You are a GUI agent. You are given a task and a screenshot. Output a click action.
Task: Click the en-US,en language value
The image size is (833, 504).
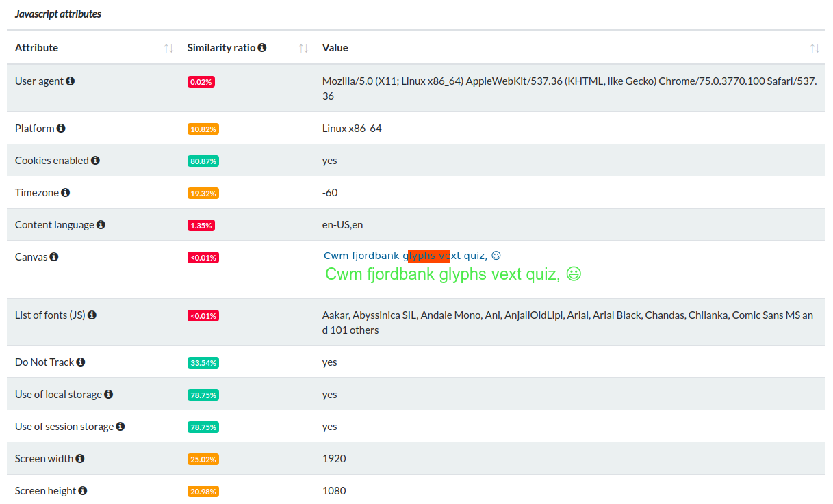pos(343,224)
